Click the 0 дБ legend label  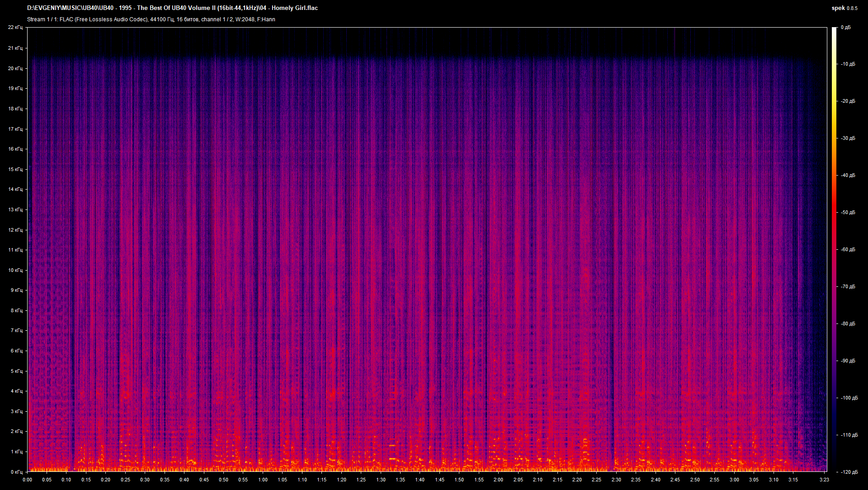[x=846, y=27]
